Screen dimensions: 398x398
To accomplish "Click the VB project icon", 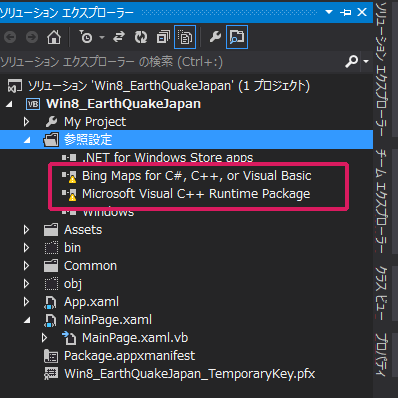I will (x=33, y=104).
